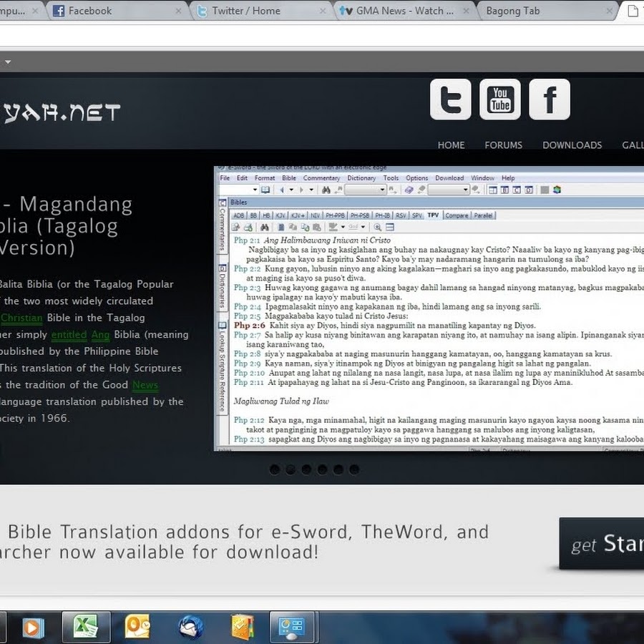Open Outlook from the taskbar
Screen dimensions: 644x644
[137, 627]
